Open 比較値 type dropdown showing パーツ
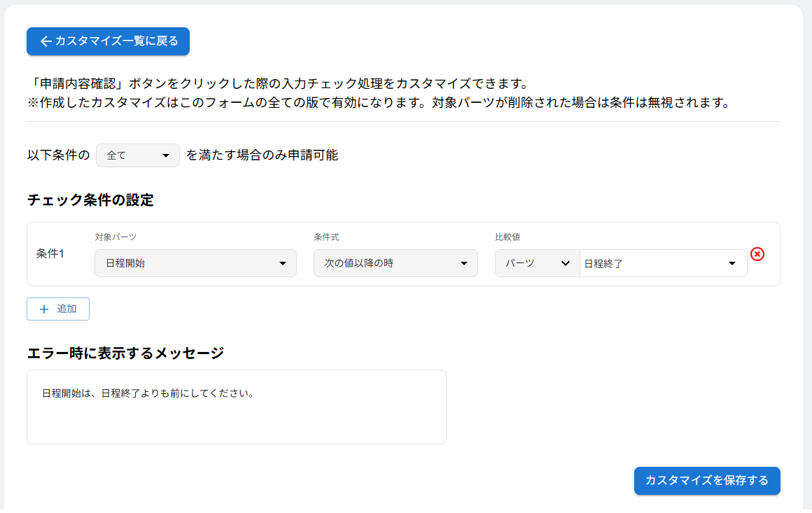Viewport: 812px width, 513px height. [x=538, y=263]
